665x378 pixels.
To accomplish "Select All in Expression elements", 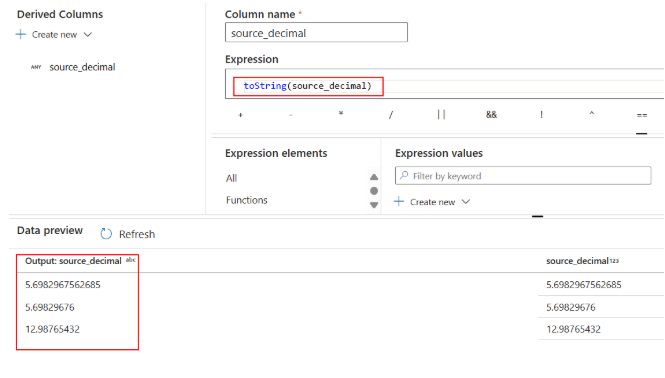I will tap(232, 178).
